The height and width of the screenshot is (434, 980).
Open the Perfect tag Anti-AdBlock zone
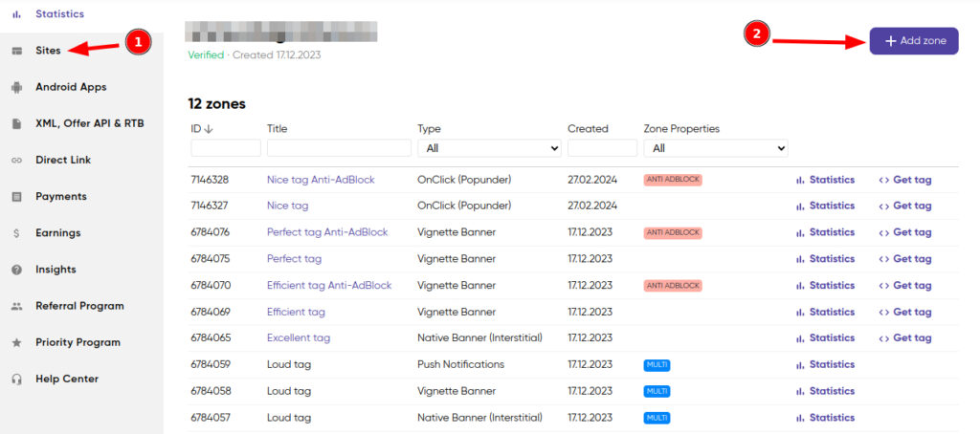[327, 232]
